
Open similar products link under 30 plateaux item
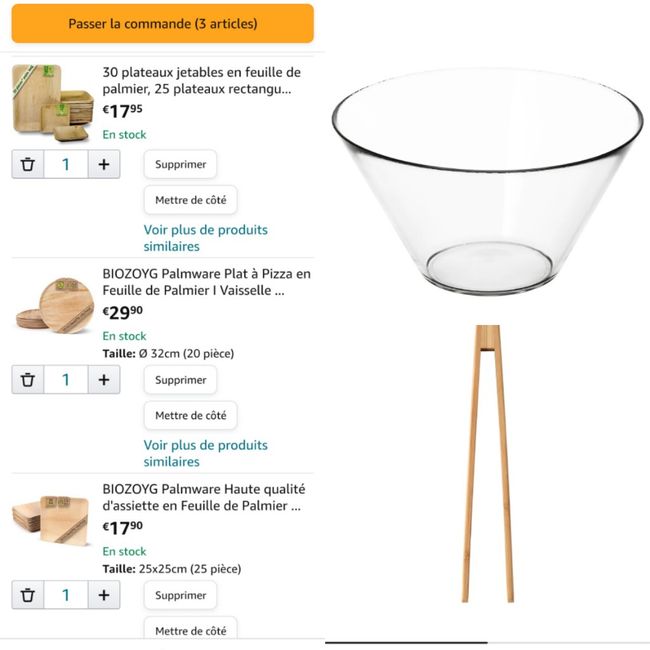click(205, 238)
